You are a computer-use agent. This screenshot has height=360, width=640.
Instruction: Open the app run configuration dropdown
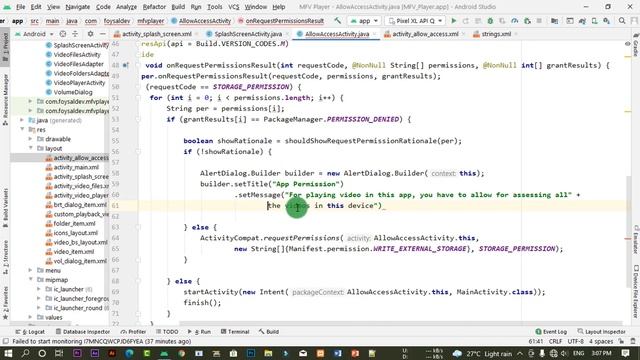(x=364, y=20)
